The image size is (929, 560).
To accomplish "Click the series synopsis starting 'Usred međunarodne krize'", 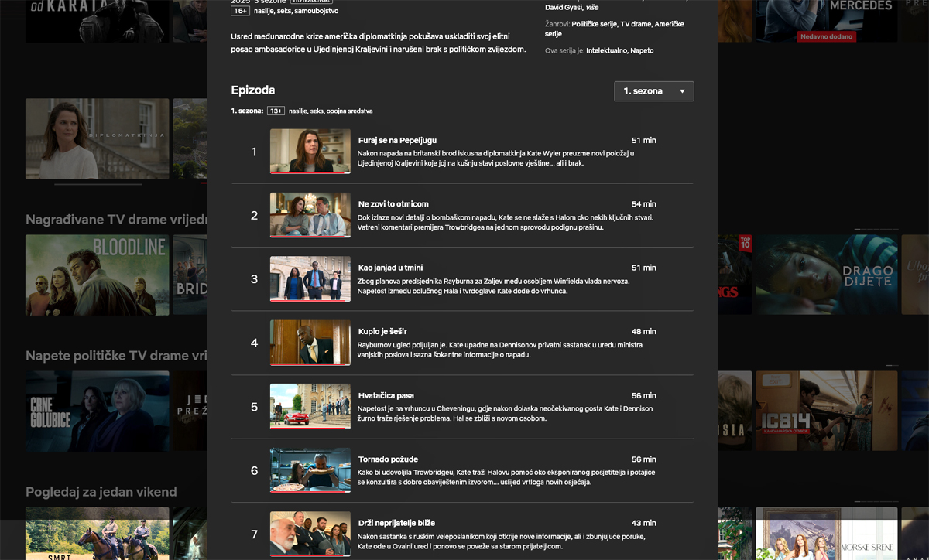I will tap(379, 43).
